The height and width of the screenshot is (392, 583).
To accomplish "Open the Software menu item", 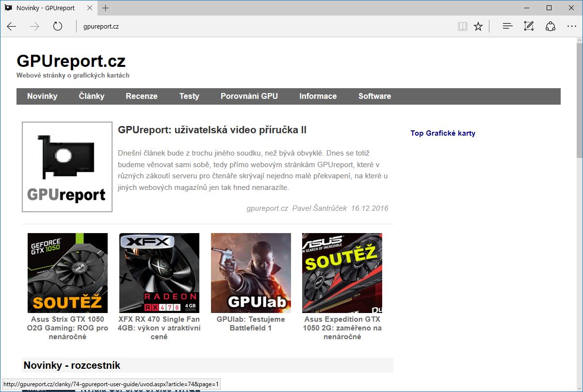I will point(375,96).
